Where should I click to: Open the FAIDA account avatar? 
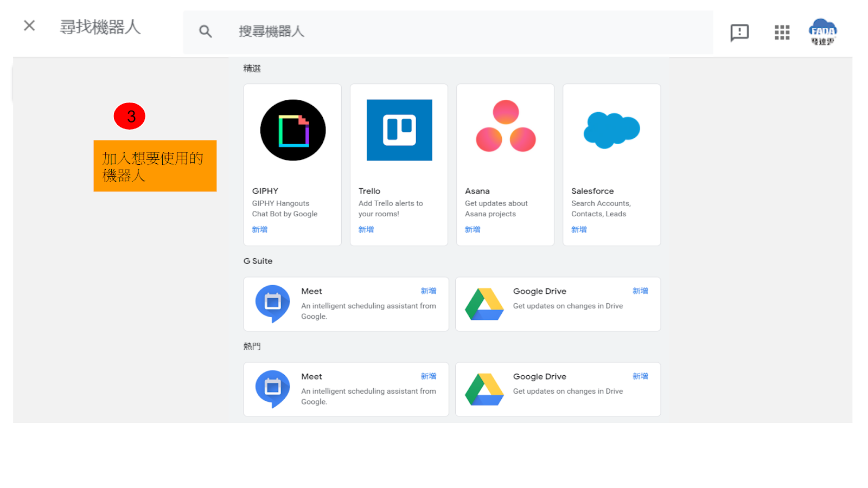pos(822,32)
